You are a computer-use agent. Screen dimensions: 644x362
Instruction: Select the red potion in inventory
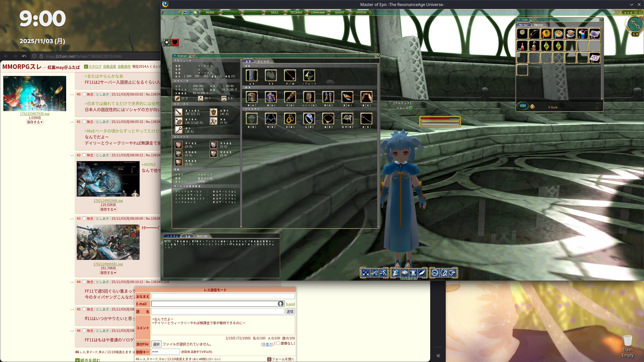(x=522, y=46)
